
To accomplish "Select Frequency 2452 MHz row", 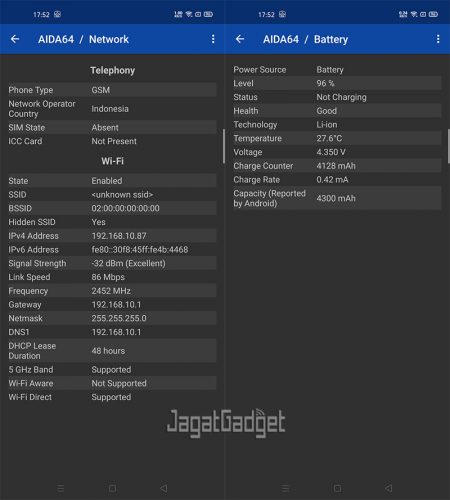I will point(112,291).
